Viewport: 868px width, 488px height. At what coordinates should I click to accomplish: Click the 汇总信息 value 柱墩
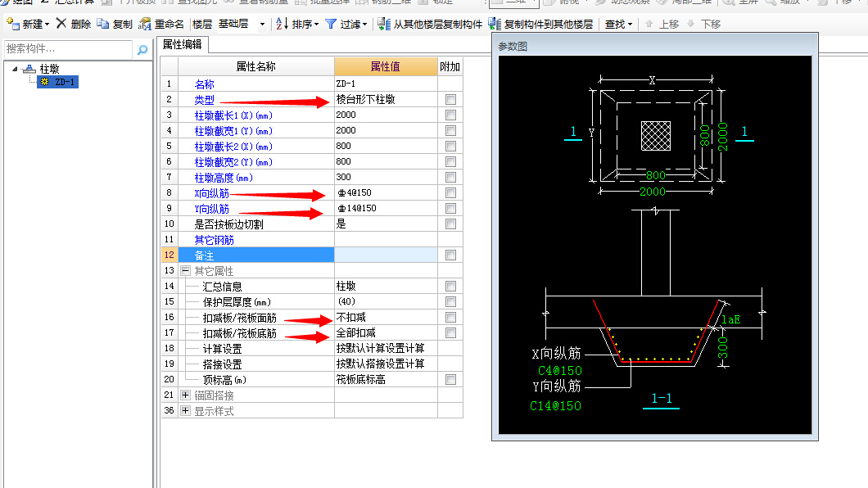[x=346, y=286]
